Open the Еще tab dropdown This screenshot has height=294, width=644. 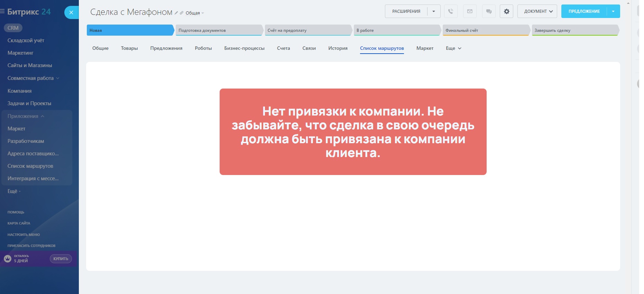coord(453,48)
